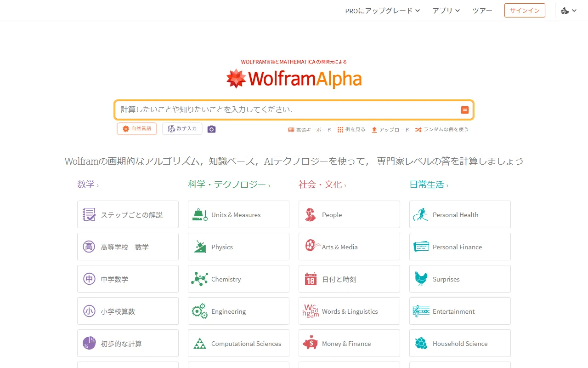Viewport: 588px width, 368px height.
Task: Open the Chemistry molecule icon
Action: point(199,279)
